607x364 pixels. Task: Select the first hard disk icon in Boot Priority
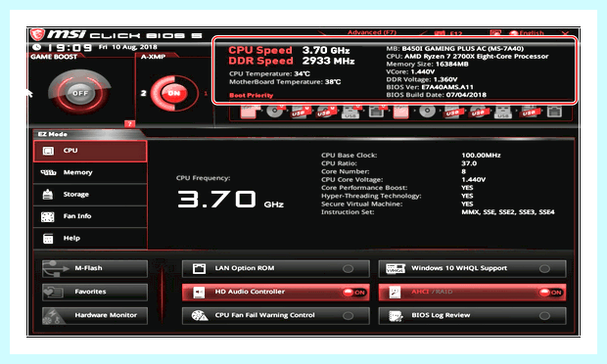tap(250, 112)
